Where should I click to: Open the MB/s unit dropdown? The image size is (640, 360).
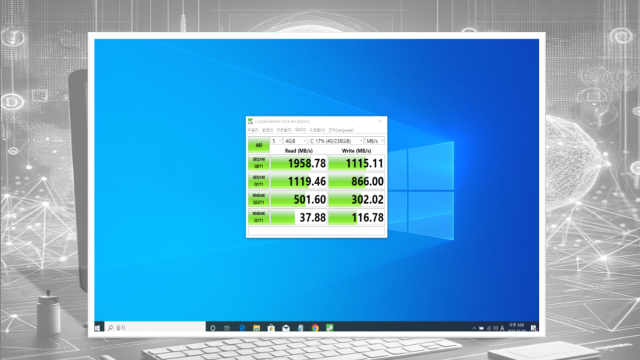pos(375,141)
